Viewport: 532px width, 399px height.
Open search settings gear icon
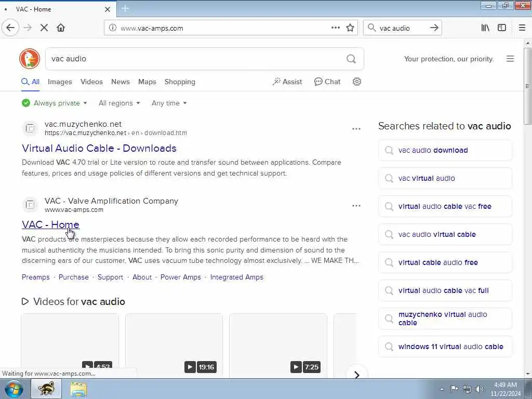(356, 82)
